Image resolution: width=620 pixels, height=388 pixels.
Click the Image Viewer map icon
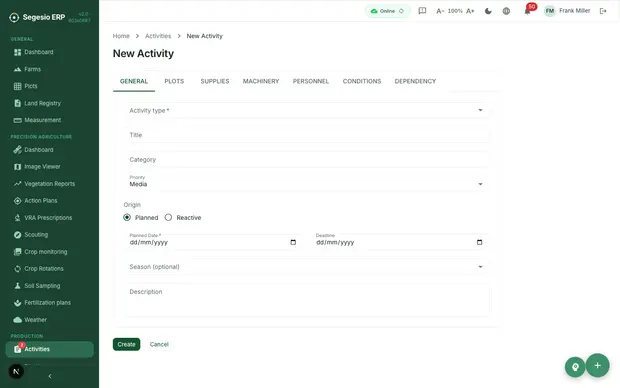point(17,167)
